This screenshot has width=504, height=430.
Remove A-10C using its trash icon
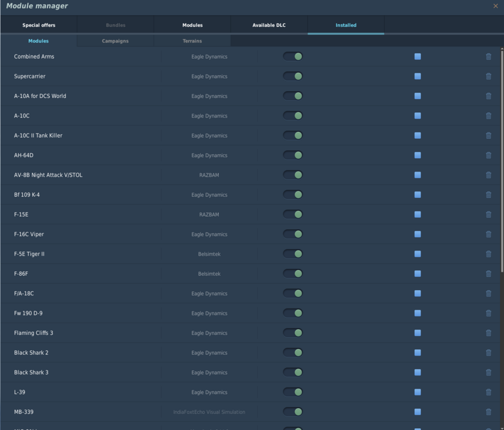pos(488,116)
